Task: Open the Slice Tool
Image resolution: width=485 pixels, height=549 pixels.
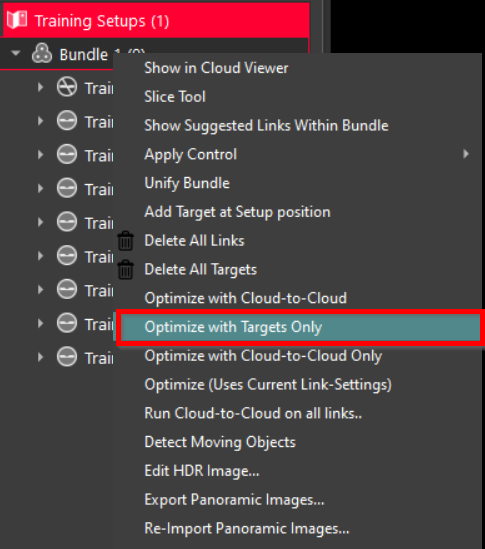Action: (175, 97)
